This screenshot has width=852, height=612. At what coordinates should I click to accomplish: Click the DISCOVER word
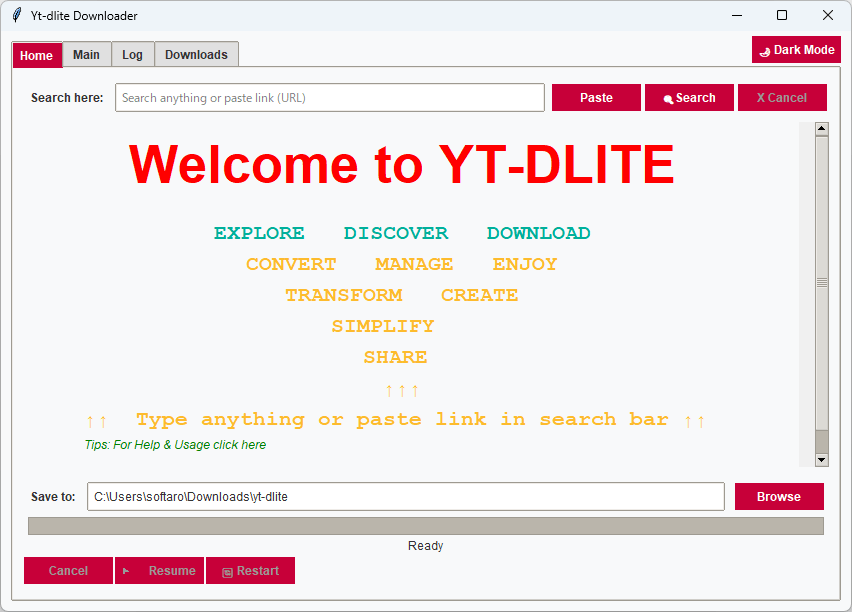[x=396, y=233]
